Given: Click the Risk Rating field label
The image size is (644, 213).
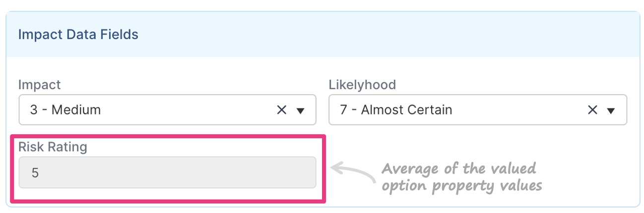Looking at the screenshot, I should (x=53, y=147).
